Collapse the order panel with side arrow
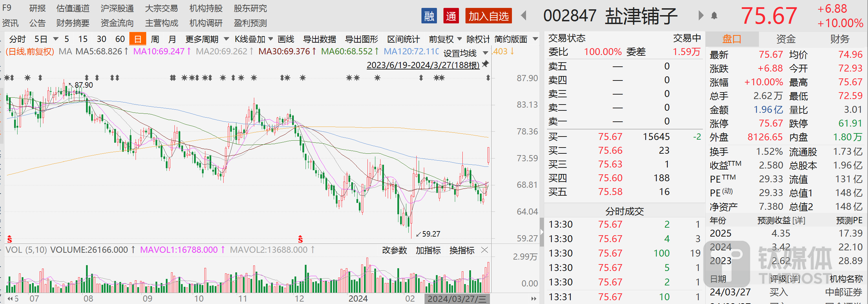 pyautogui.click(x=542, y=232)
